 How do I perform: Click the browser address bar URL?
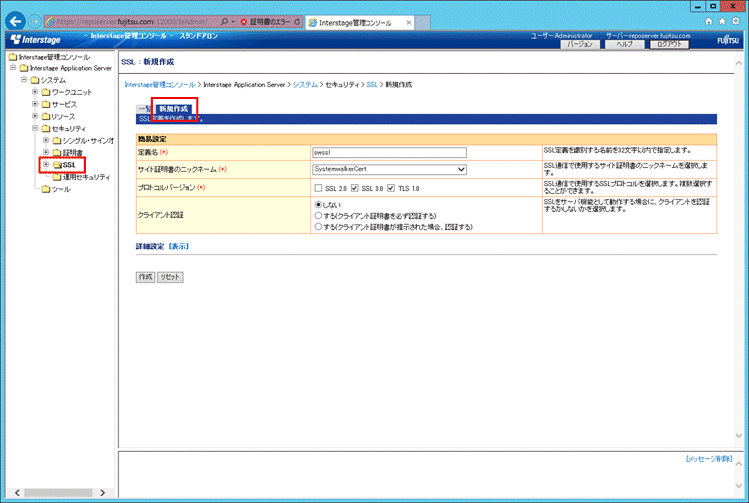pyautogui.click(x=132, y=21)
